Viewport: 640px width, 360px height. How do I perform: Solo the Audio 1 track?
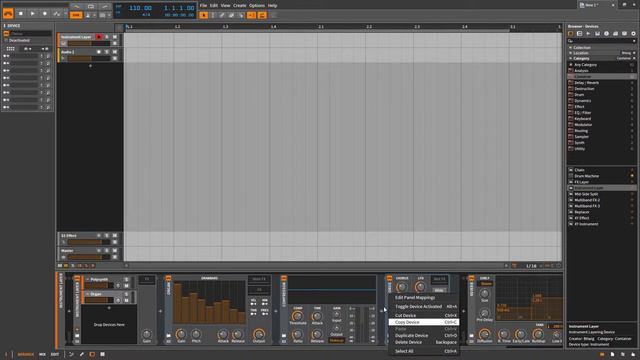coord(107,52)
